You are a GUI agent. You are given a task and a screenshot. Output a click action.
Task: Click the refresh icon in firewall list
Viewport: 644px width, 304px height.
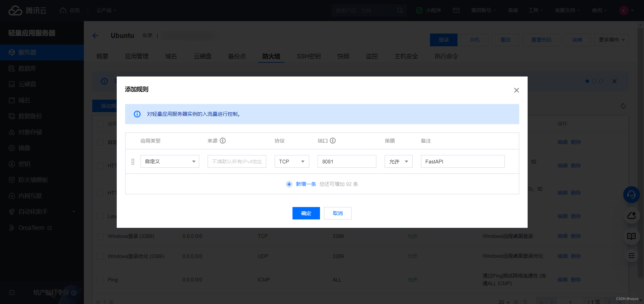coord(623,106)
